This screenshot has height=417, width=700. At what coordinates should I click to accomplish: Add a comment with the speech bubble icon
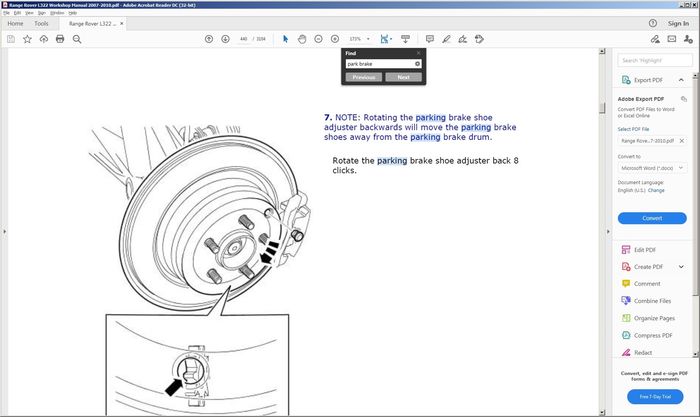(430, 39)
